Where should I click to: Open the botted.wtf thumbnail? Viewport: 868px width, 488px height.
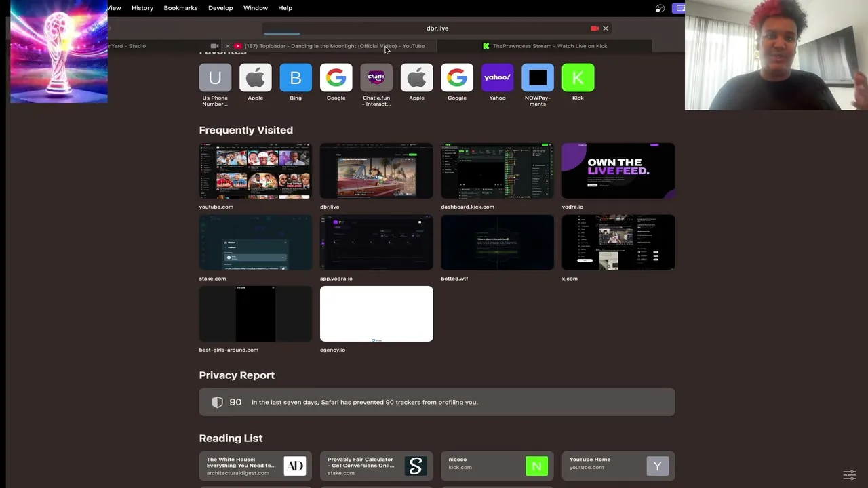point(498,243)
